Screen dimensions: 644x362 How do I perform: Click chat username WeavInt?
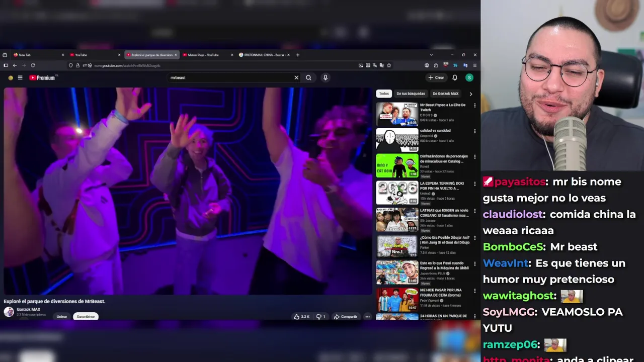[x=506, y=263]
